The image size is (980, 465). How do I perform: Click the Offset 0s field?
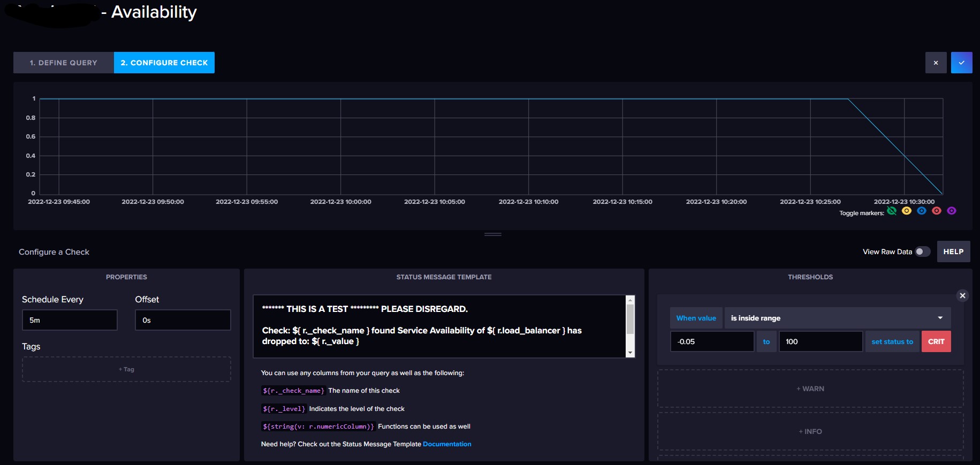[183, 320]
